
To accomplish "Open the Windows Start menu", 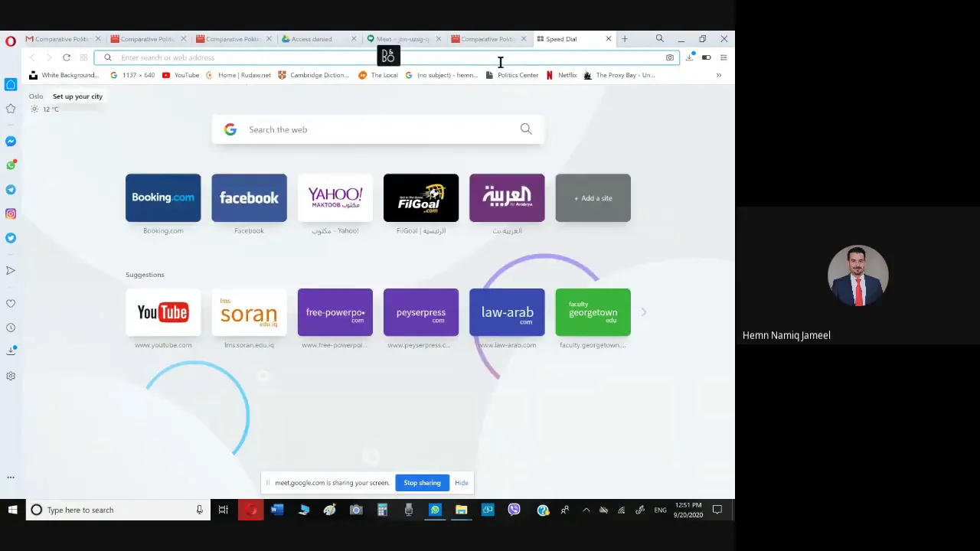I will pos(12,510).
